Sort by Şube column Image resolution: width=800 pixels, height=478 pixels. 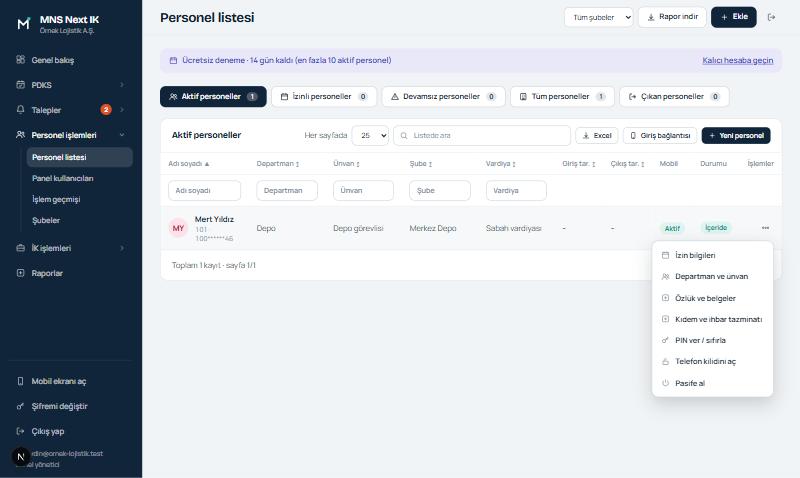pyautogui.click(x=421, y=164)
